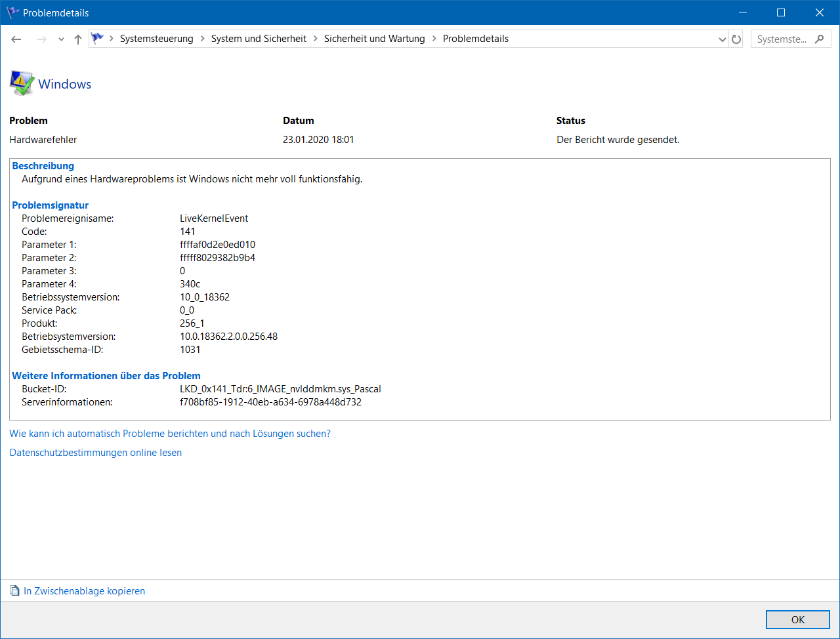840x639 pixels.
Task: Select Parameter 4 value 340c
Action: coord(190,284)
